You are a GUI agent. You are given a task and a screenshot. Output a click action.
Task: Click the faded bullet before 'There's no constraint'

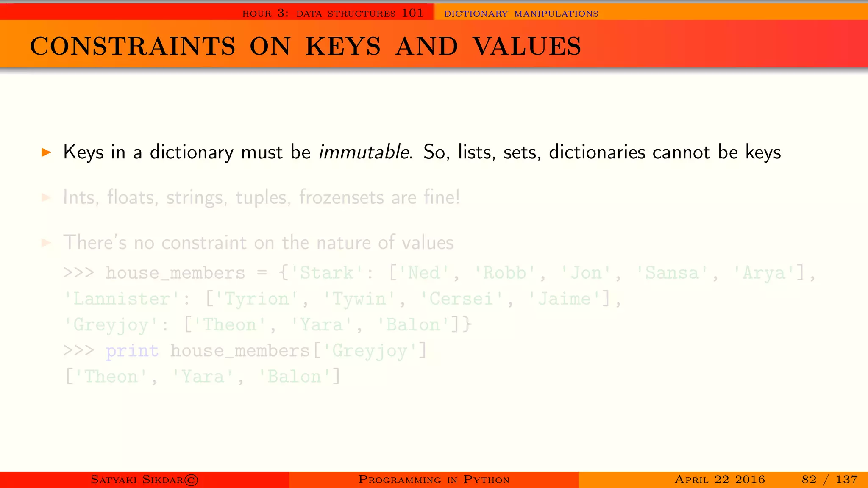tap(46, 243)
